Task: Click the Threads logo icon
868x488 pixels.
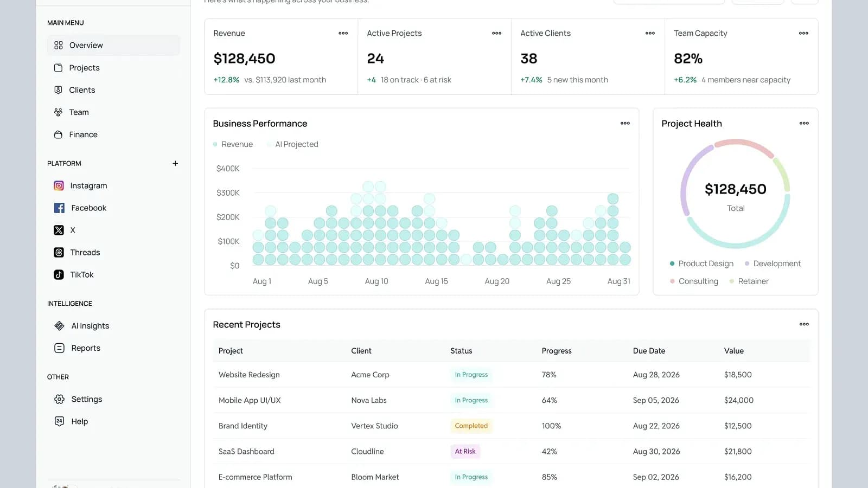Action: 59,252
